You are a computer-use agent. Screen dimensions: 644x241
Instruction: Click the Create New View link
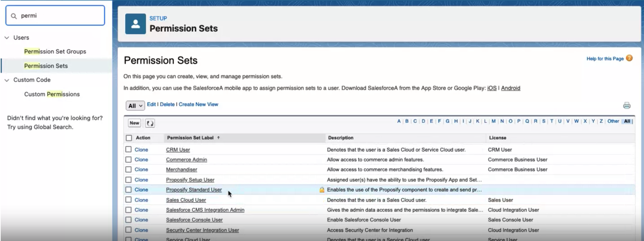click(x=198, y=104)
